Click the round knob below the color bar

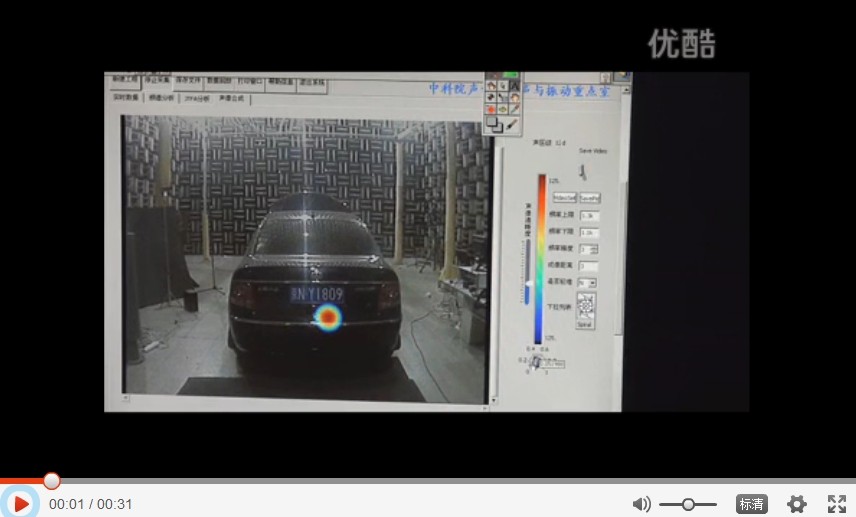536,362
